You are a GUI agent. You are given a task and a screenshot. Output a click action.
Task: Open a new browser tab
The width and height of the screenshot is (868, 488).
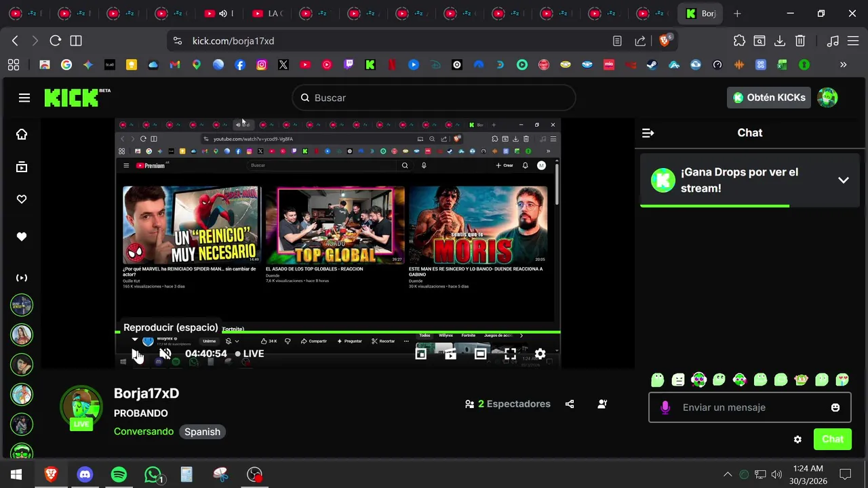pos(737,14)
